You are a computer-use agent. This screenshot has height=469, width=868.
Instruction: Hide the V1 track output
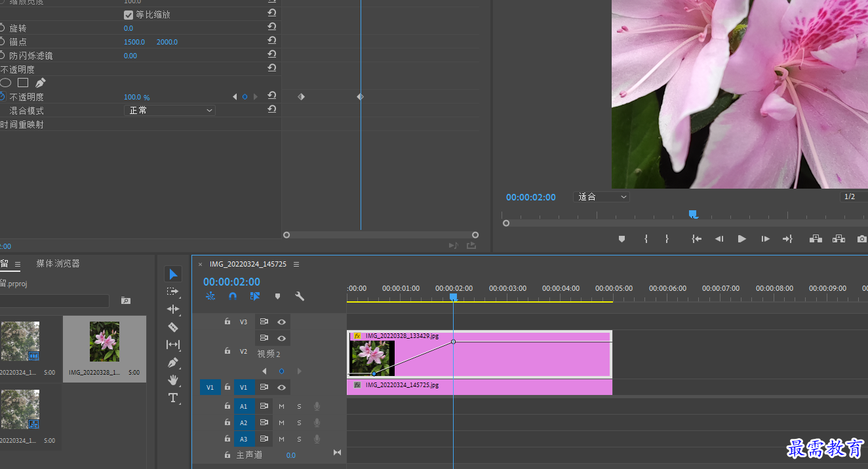[281, 387]
